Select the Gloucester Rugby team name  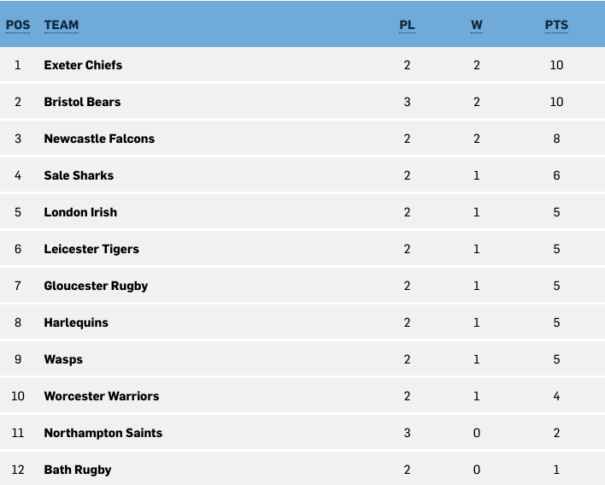click(96, 286)
